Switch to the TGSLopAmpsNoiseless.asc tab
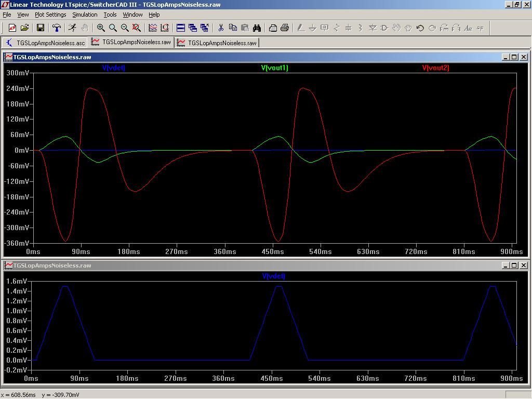The height and width of the screenshot is (399, 532). (45, 43)
